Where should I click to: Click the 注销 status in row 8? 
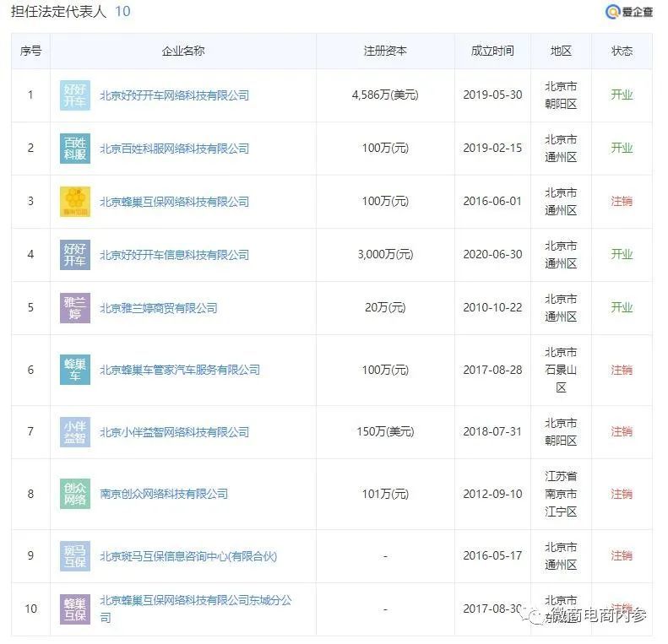[622, 494]
